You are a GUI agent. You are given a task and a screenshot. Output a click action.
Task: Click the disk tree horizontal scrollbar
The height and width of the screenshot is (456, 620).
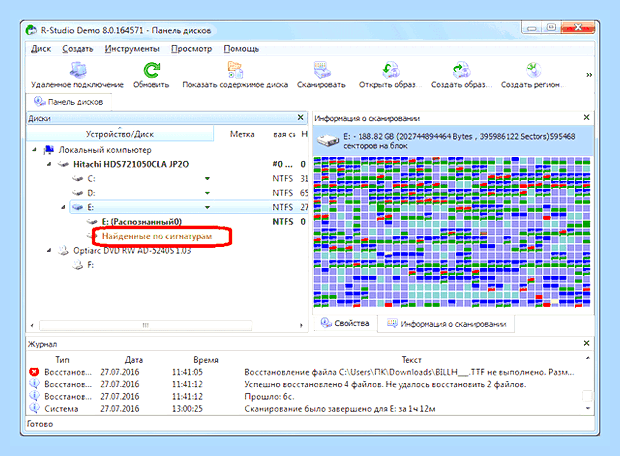point(146,325)
